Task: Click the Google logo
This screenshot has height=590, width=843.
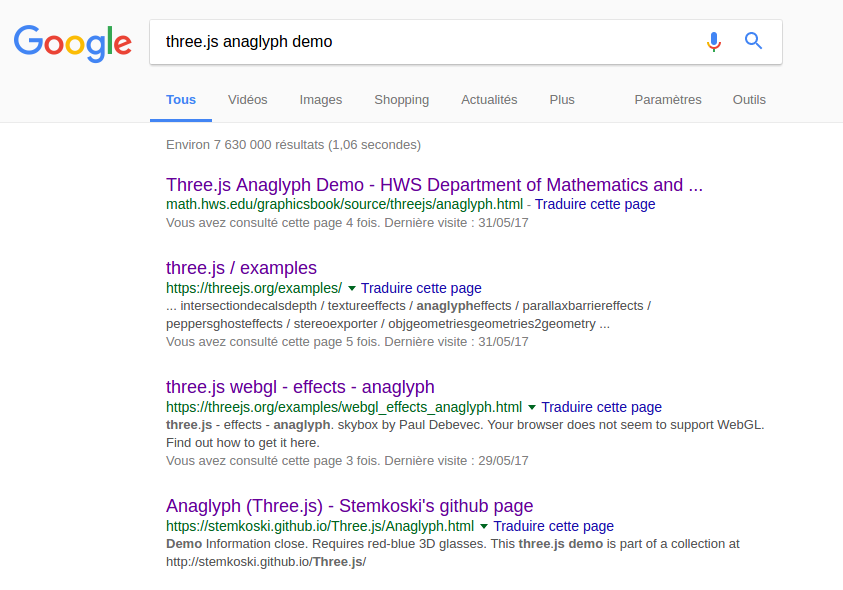Action: click(73, 43)
